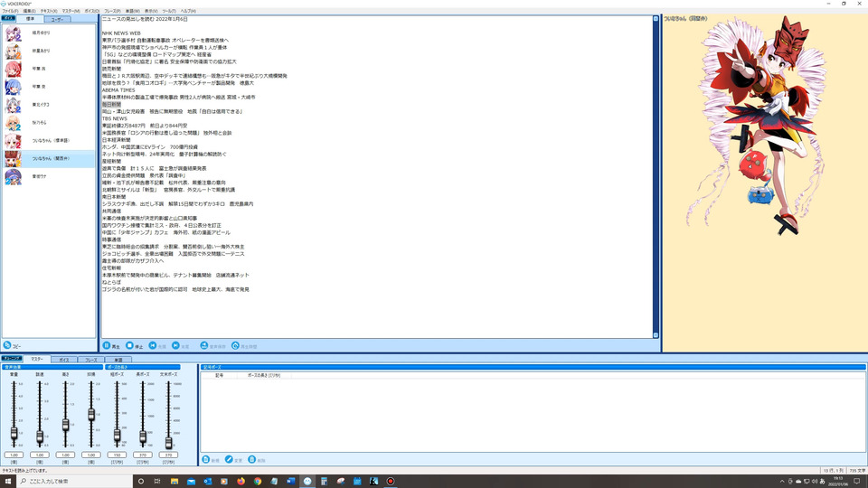Switch to the 標準 voice tab

31,19
